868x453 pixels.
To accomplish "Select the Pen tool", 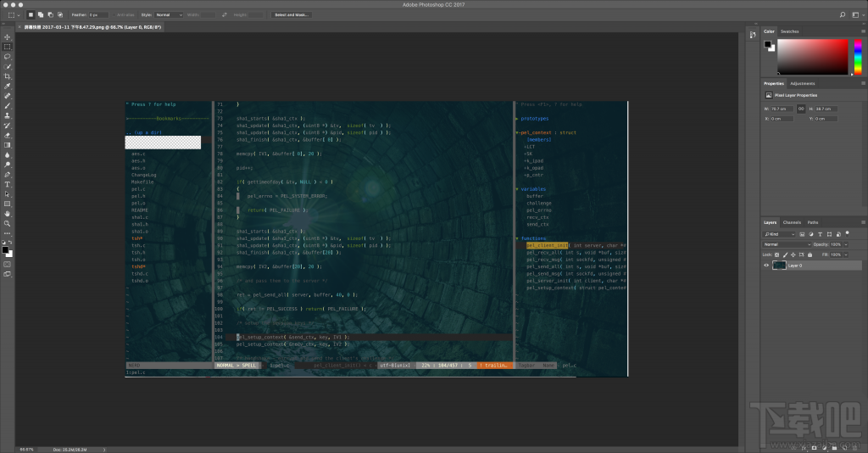I will 7,175.
